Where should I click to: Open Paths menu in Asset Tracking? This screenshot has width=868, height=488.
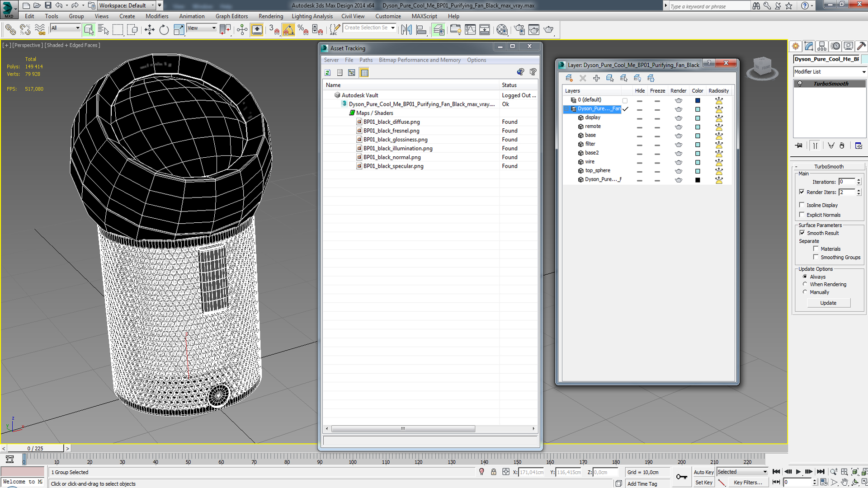[366, 60]
